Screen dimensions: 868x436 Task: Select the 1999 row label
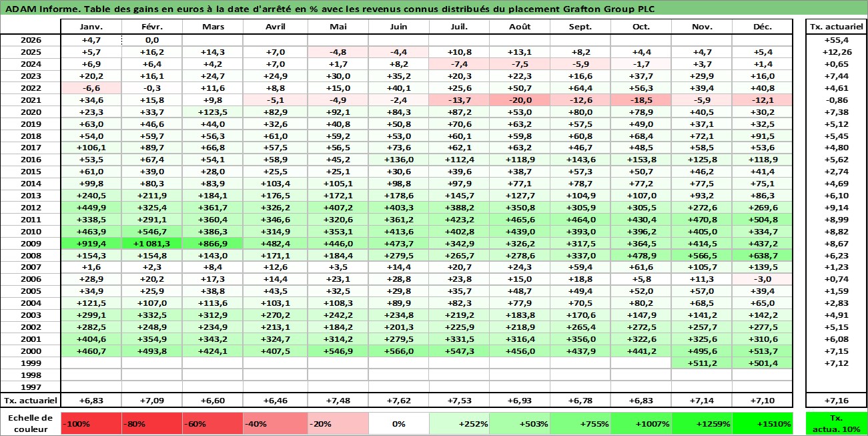click(x=31, y=363)
